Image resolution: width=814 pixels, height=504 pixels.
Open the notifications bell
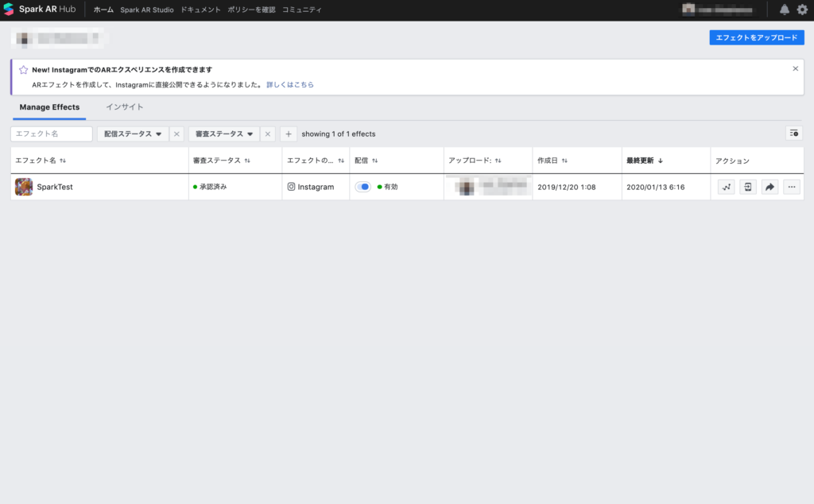(785, 10)
